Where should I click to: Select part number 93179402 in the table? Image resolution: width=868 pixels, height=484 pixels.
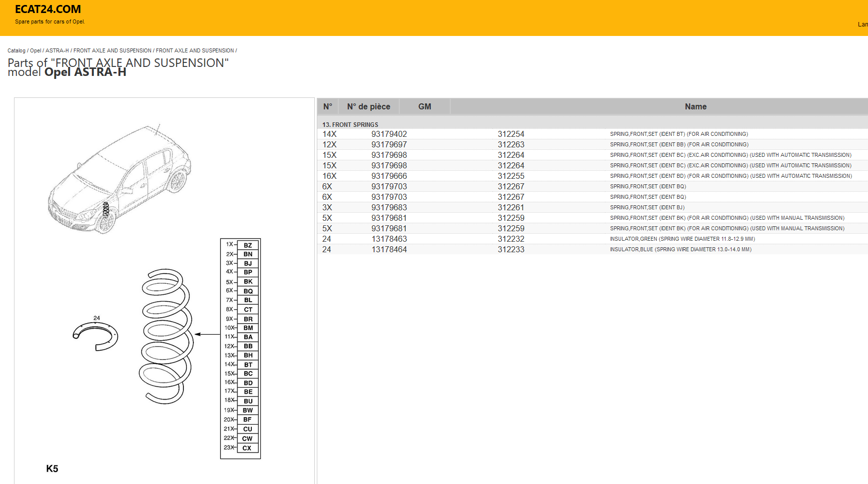(389, 134)
